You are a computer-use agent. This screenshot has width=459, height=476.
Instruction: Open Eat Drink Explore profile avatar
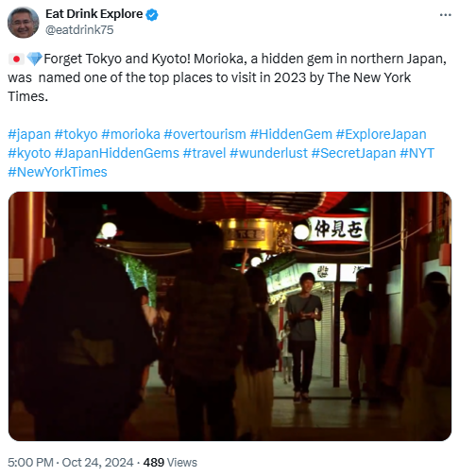(23, 23)
